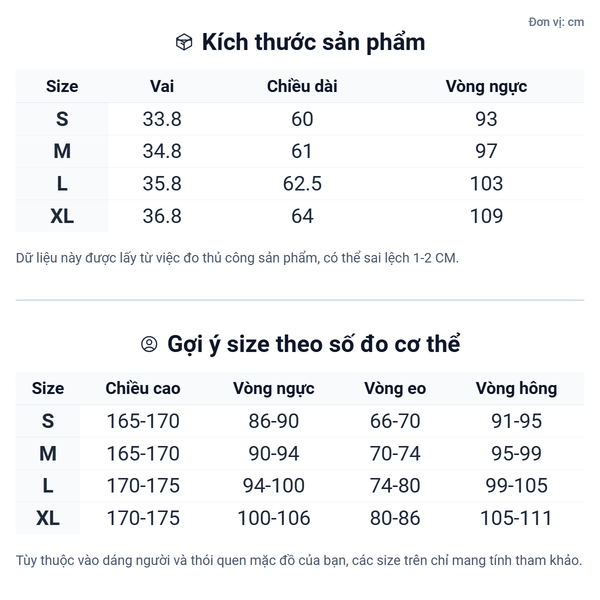Click shoulder value 34.8 for size M
600x600 pixels.
[x=162, y=152]
